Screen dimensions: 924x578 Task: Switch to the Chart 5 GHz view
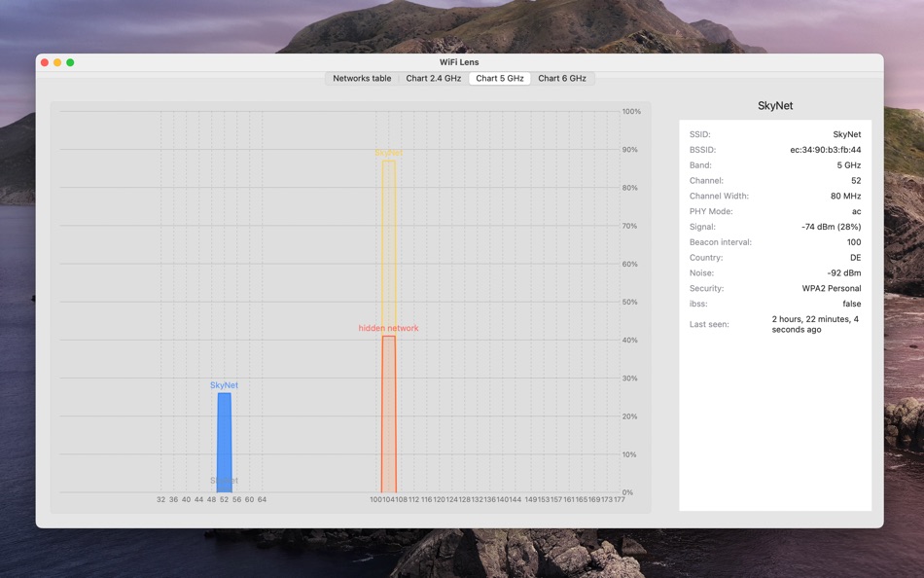500,78
